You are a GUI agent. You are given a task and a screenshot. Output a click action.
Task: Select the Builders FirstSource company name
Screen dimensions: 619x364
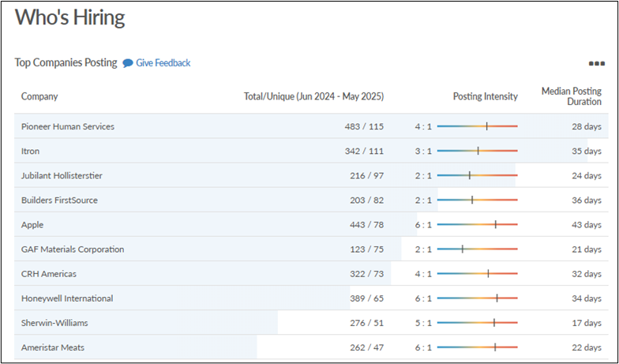click(59, 200)
